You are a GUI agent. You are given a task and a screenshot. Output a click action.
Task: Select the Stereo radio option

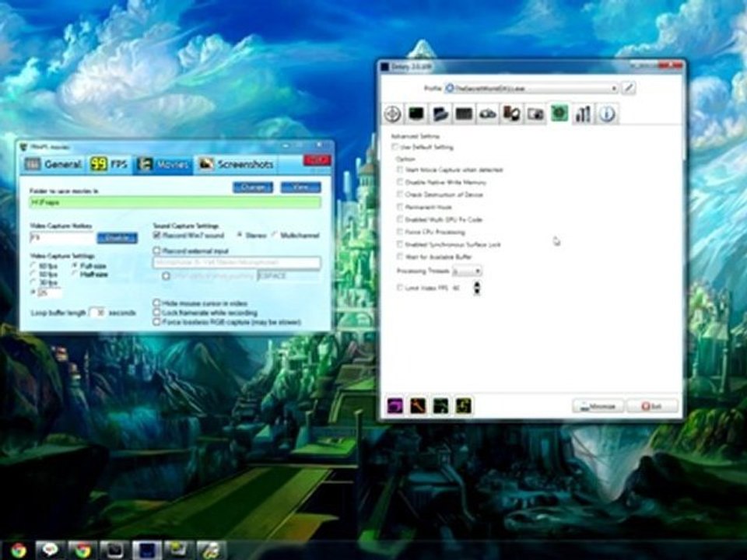point(240,235)
